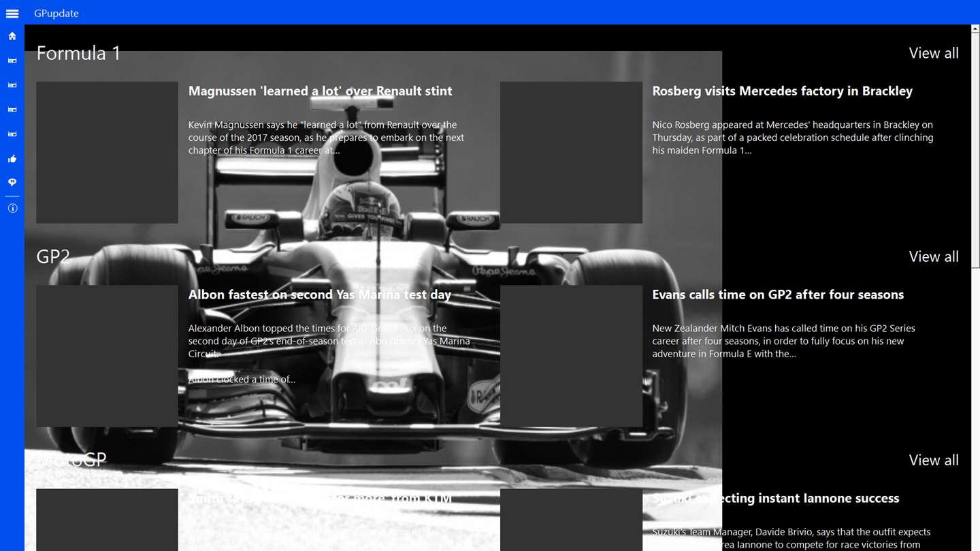
Task: Click summary "Suzuki's Team Manager, Davide Brivio"
Action: 791,538
